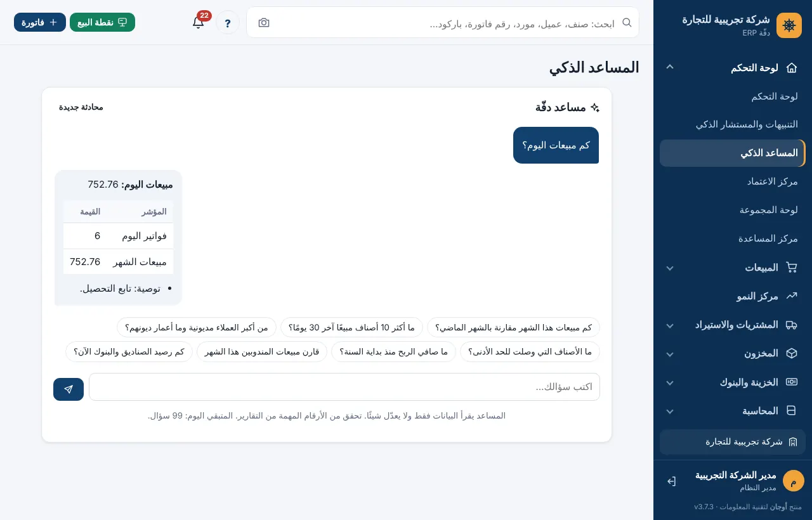The image size is (812, 520).
Task: Pick suggestion about أكثر 10 أصناف مبيعًا
Action: point(351,327)
